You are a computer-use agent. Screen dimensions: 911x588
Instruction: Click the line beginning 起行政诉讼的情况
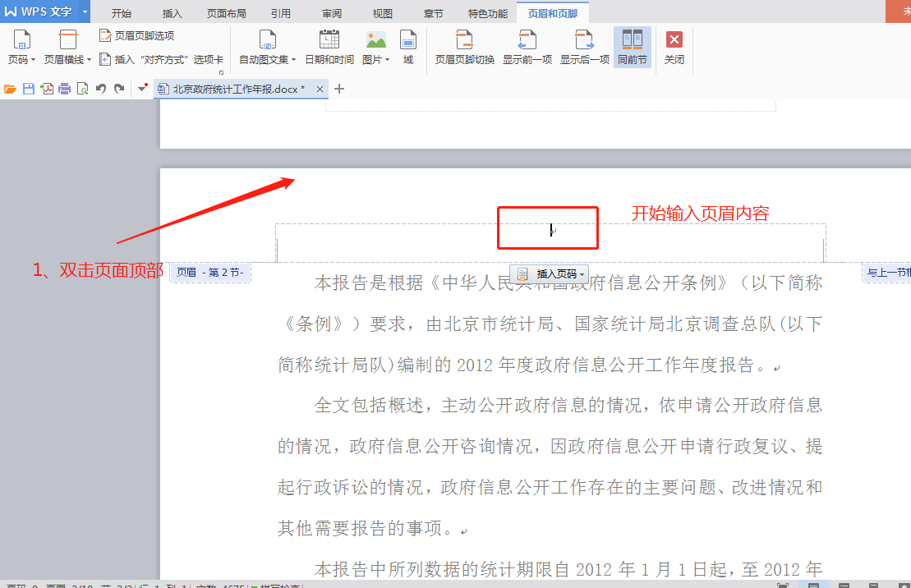click(550, 487)
